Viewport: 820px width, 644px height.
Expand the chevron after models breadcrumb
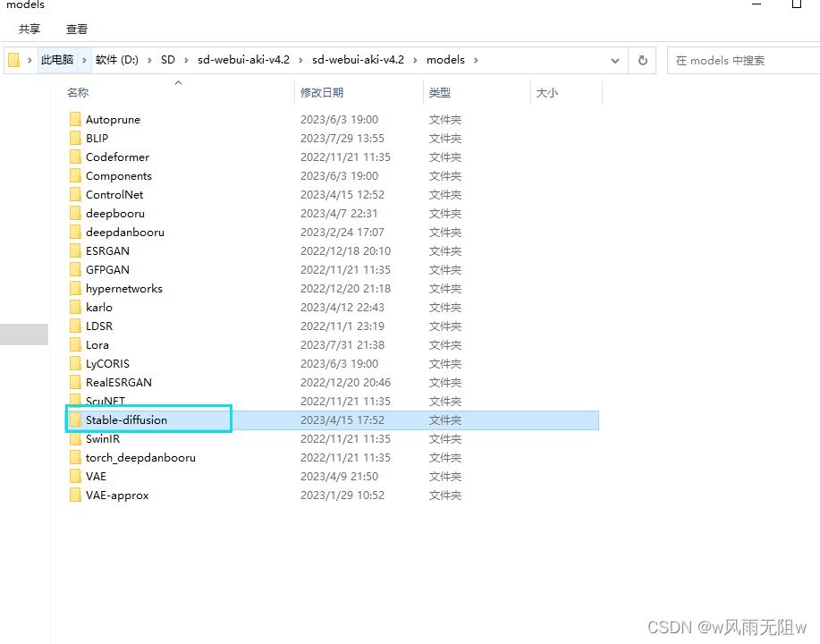coord(476,60)
